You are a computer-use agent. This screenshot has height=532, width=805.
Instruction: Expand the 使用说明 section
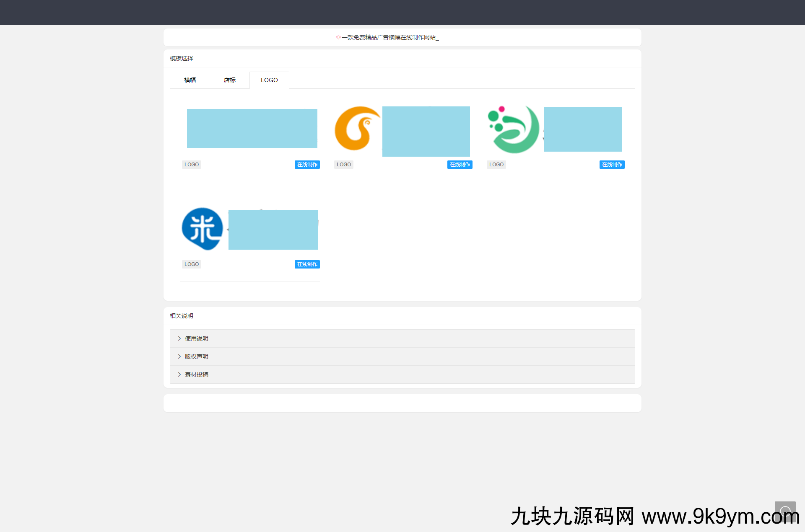pos(196,338)
